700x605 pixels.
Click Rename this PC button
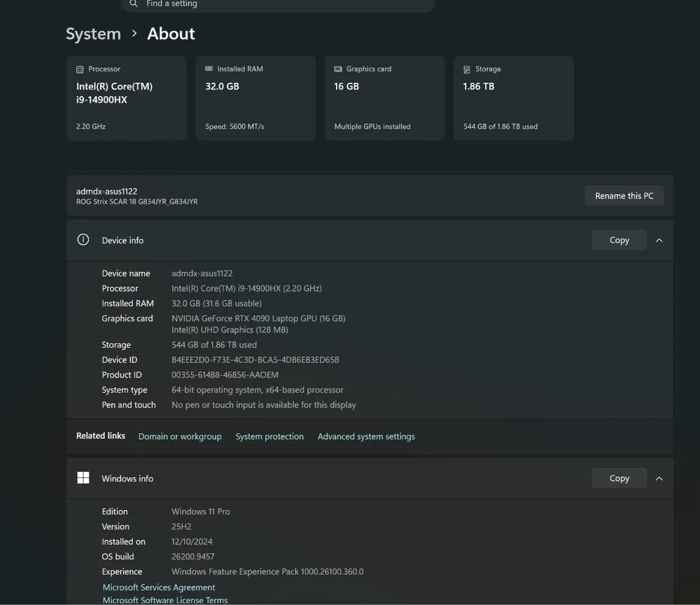[x=624, y=195]
